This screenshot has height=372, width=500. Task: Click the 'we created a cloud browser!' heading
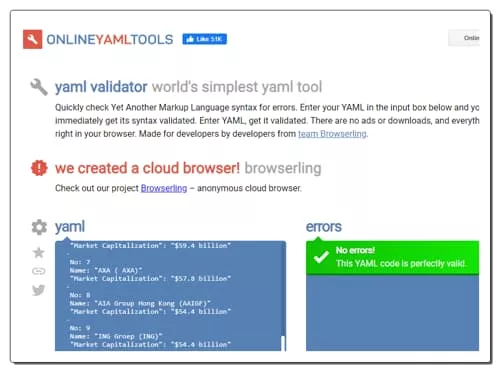pyautogui.click(x=147, y=168)
